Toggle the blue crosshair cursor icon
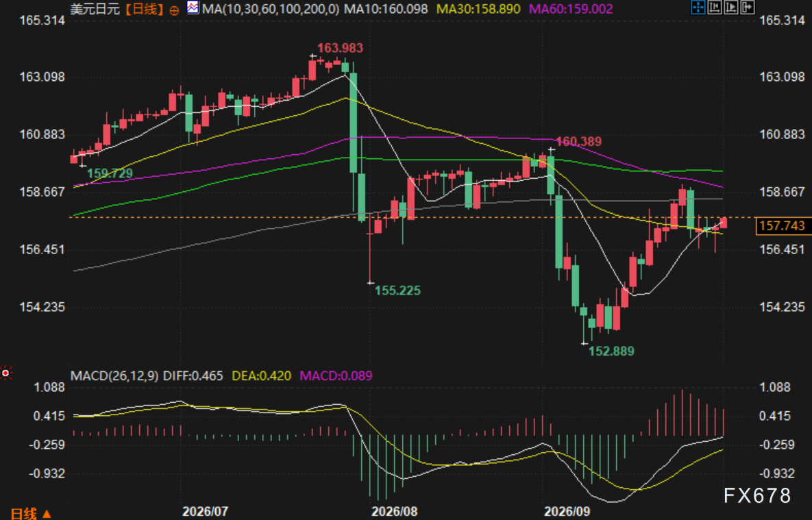The width and height of the screenshot is (812, 520). point(698,8)
